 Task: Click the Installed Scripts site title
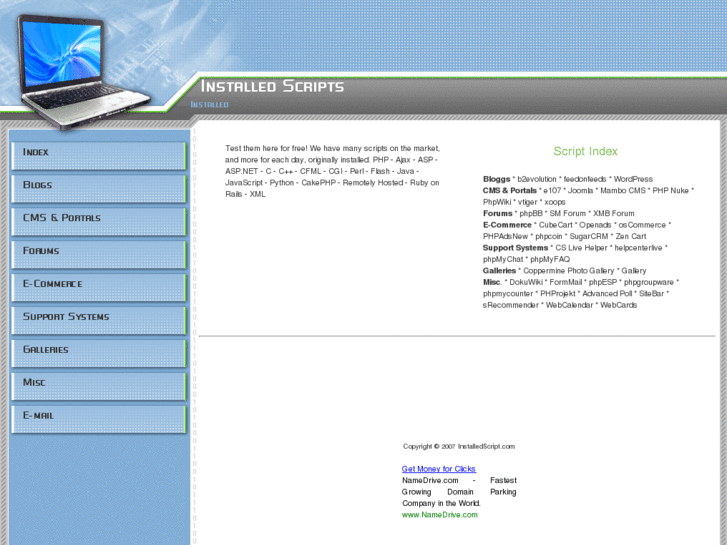click(272, 87)
